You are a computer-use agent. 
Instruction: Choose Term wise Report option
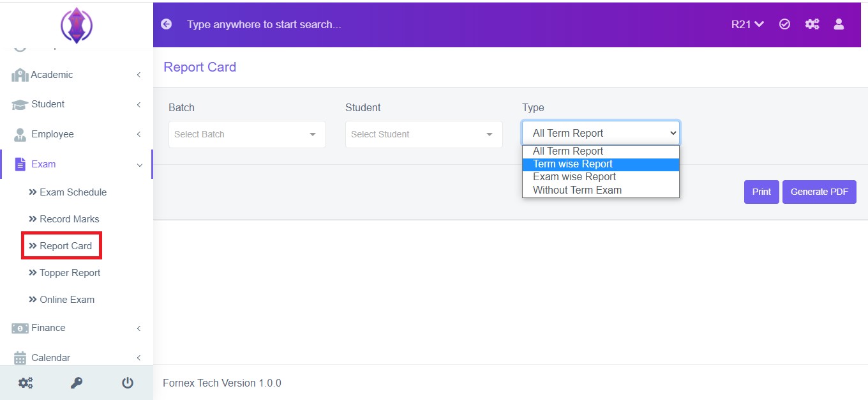coord(601,164)
